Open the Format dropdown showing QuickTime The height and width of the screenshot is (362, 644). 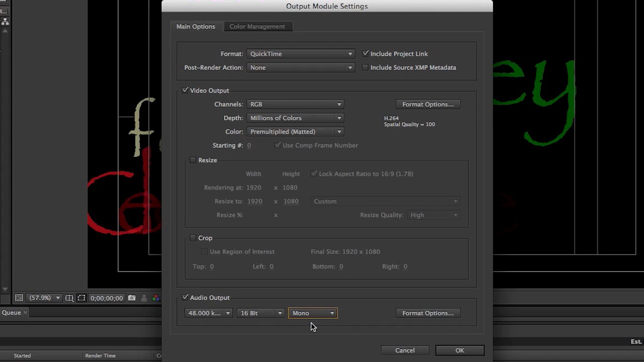(300, 54)
